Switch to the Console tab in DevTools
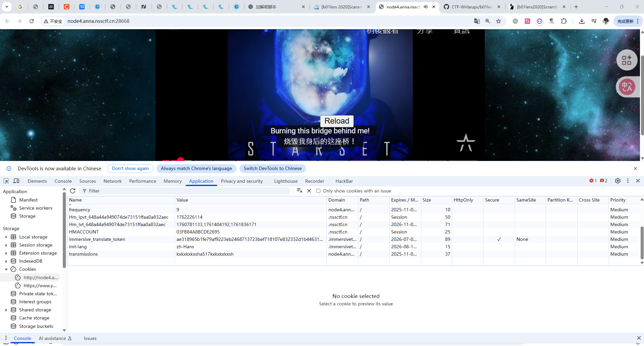 pyautogui.click(x=63, y=181)
